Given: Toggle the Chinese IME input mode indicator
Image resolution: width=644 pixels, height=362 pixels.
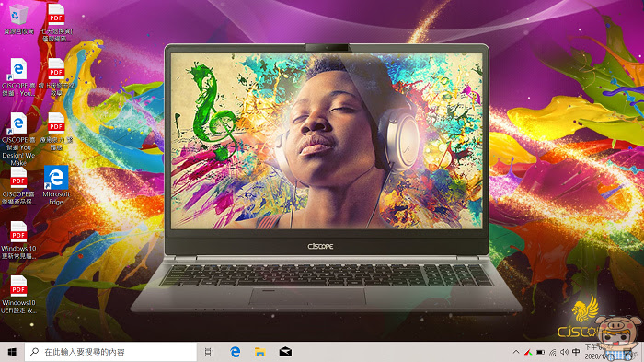Looking at the screenshot, I should coord(576,352).
